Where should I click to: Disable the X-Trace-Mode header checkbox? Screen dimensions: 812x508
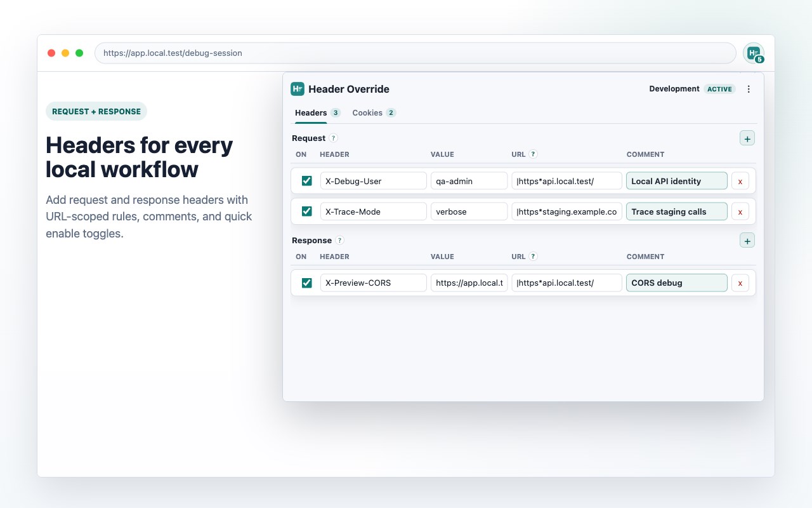pyautogui.click(x=307, y=211)
